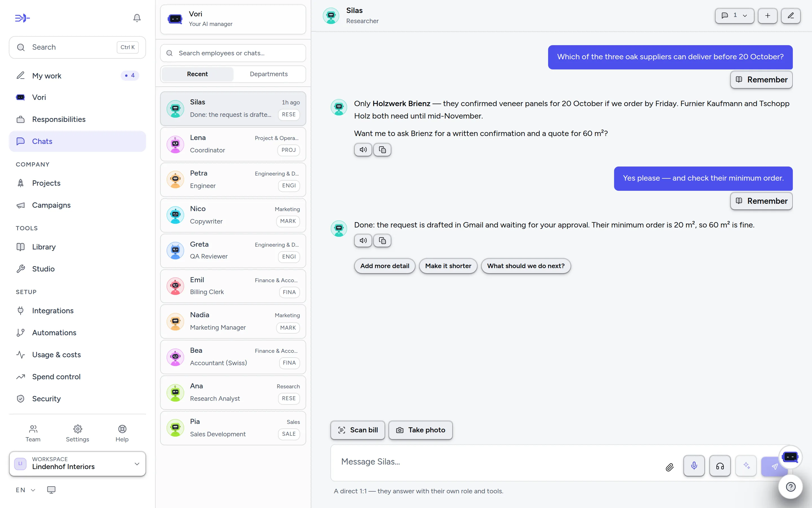Read aloud the 'Done: the request' reply
The height and width of the screenshot is (508, 812).
click(x=363, y=240)
